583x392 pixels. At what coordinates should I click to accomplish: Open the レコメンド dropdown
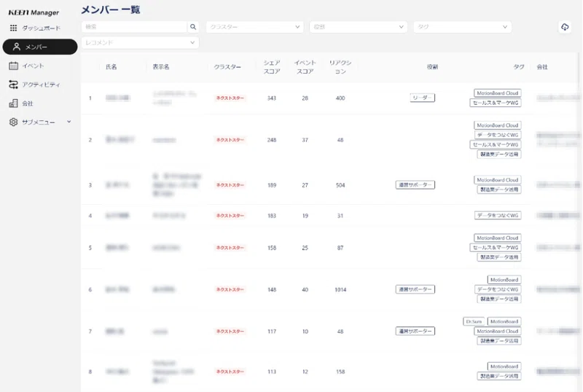(x=140, y=42)
